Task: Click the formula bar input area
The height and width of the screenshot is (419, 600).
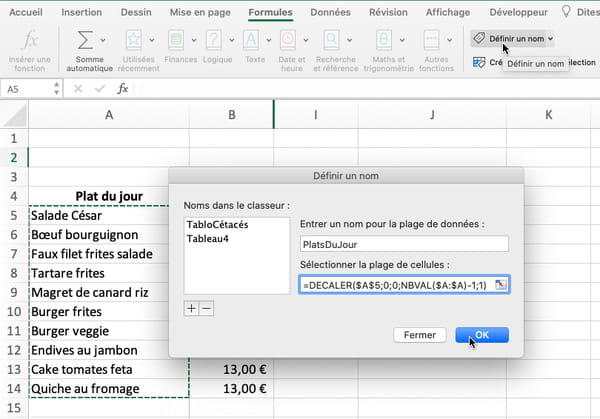Action: [365, 89]
